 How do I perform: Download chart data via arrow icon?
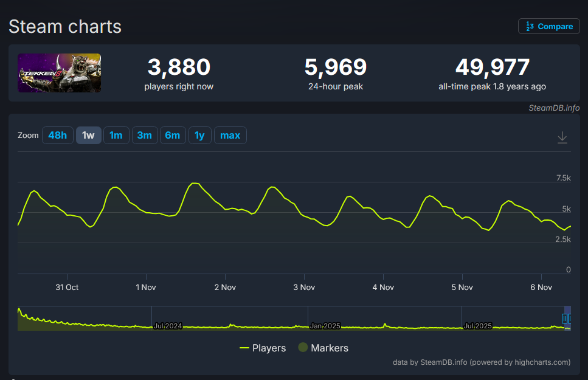pyautogui.click(x=562, y=137)
